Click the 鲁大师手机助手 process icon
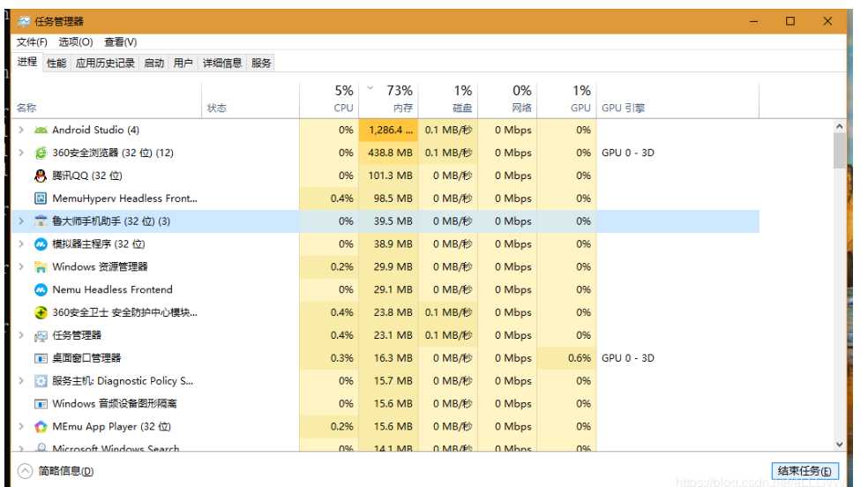This screenshot has width=868, height=487. coord(41,221)
